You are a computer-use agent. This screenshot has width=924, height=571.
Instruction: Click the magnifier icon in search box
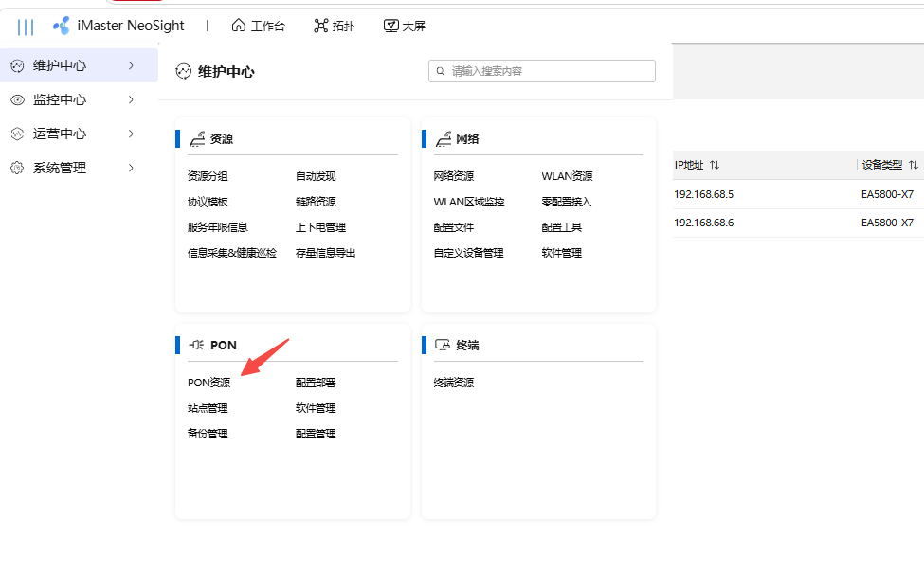[440, 71]
